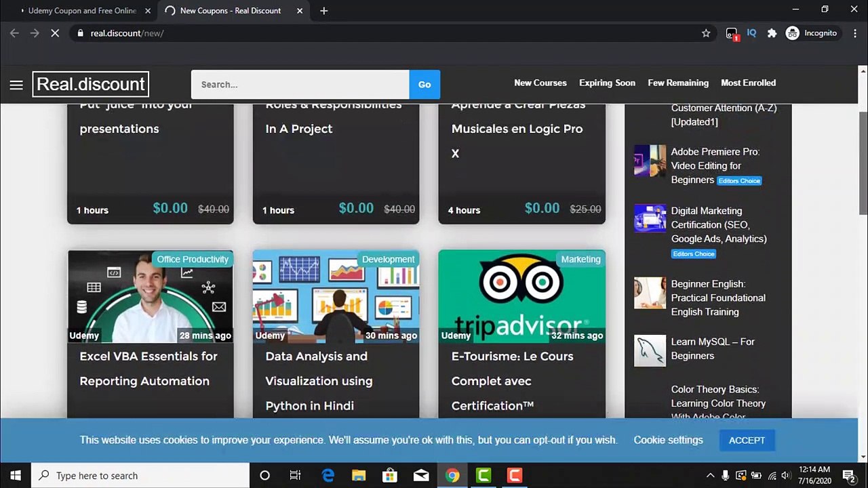The image size is (868, 488).
Task: Click the Office Productivity category tag
Action: 193,260
